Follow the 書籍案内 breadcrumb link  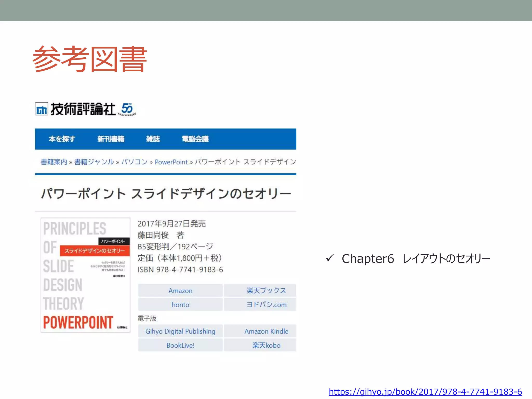pos(54,162)
